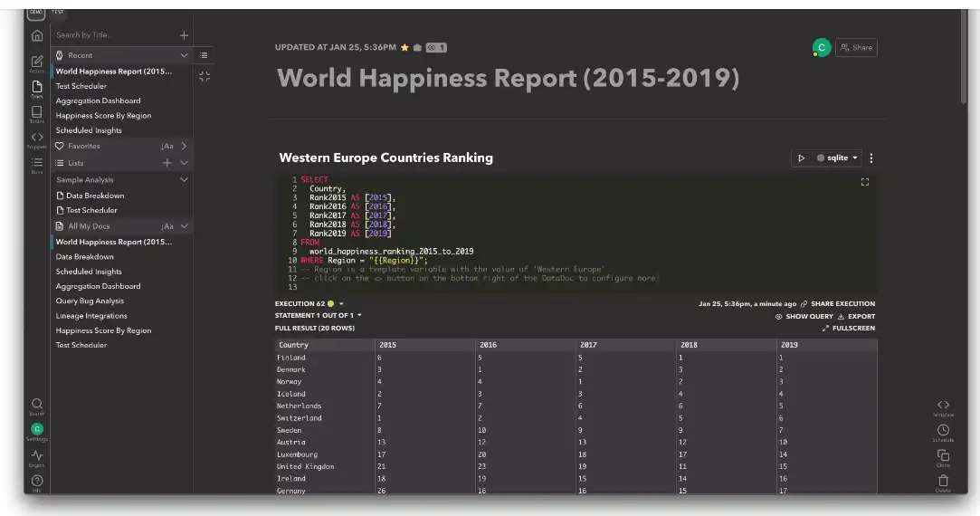Click the collapse-cells arrows icon

pyautogui.click(x=205, y=77)
